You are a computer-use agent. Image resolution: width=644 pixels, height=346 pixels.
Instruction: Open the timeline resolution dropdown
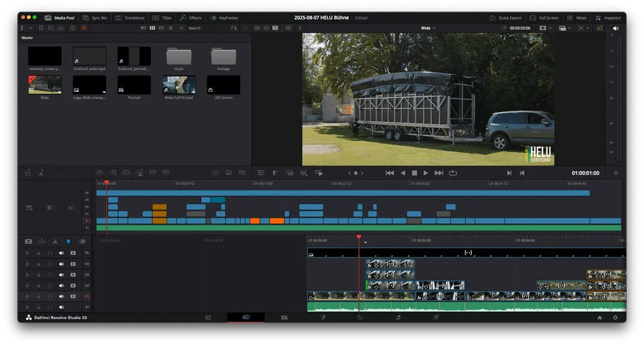(x=546, y=28)
